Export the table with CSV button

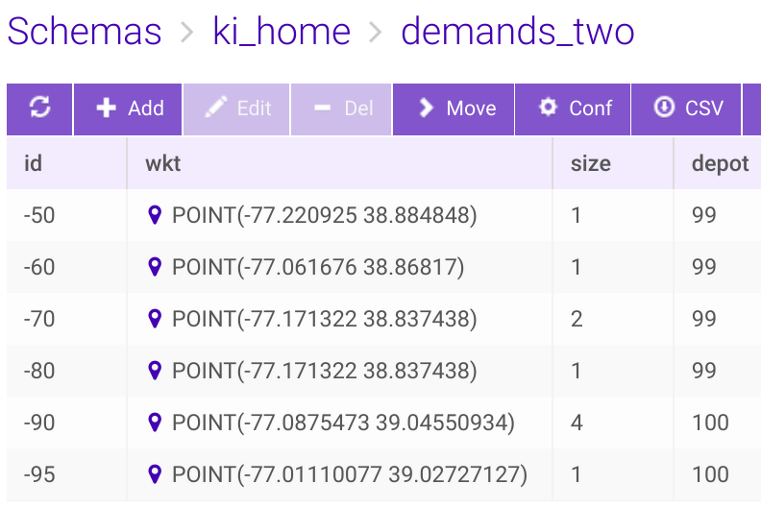689,109
